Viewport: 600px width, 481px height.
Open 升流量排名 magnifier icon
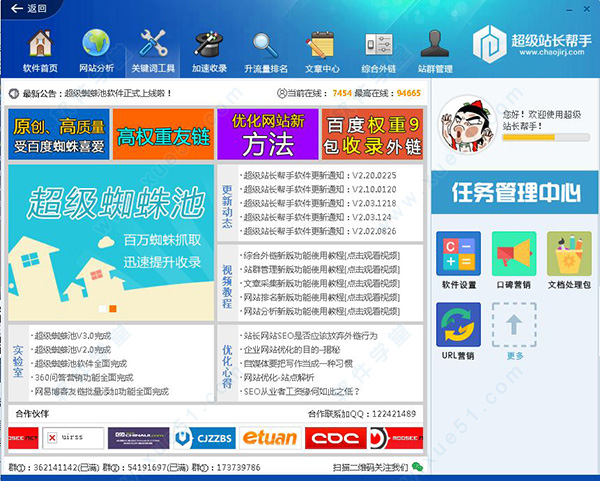266,44
